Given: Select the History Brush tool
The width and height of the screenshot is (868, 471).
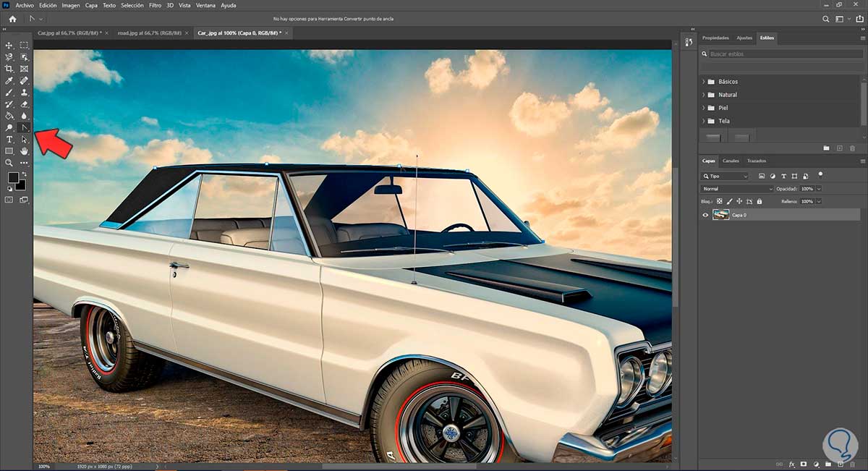Looking at the screenshot, I should pos(9,104).
